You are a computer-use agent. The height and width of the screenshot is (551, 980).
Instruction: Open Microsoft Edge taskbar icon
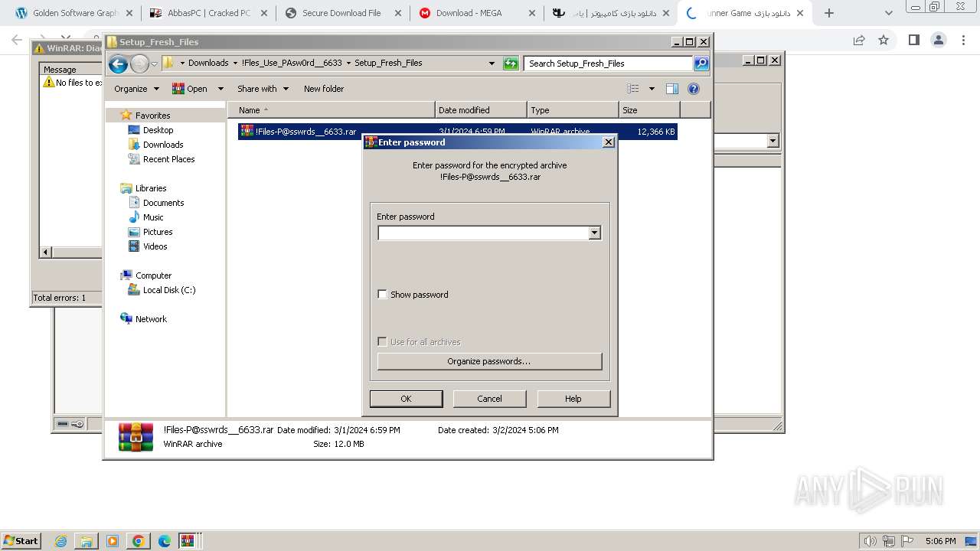coord(164,541)
